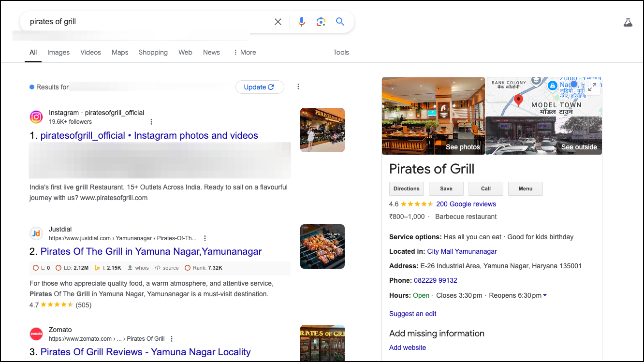Open options dots next to Update button
644x362 pixels.
pyautogui.click(x=298, y=87)
